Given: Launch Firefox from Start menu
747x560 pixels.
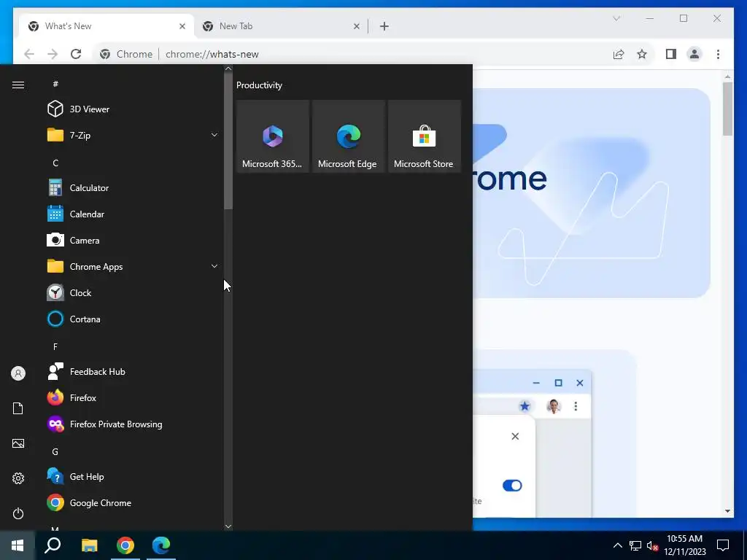Looking at the screenshot, I should [133, 397].
